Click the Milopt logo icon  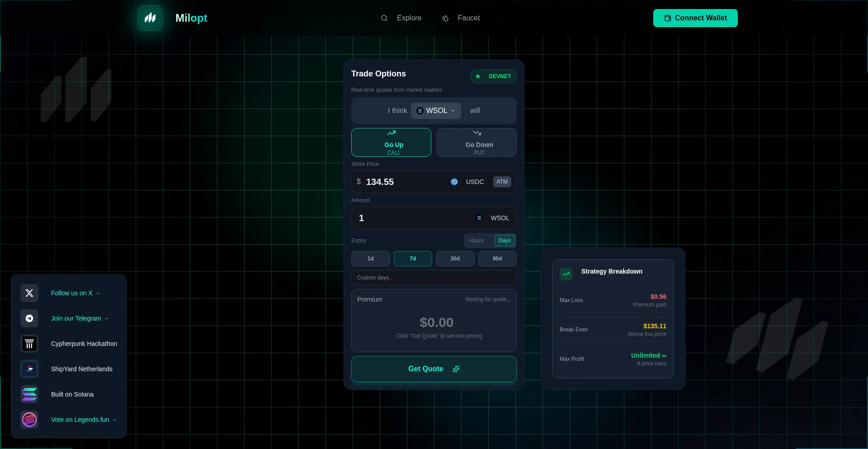[150, 18]
